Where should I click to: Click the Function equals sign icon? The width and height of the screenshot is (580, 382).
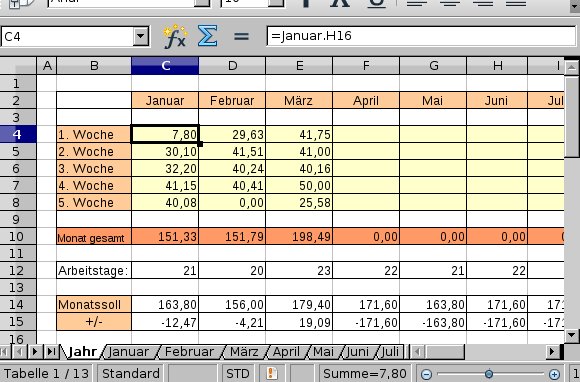tap(241, 36)
